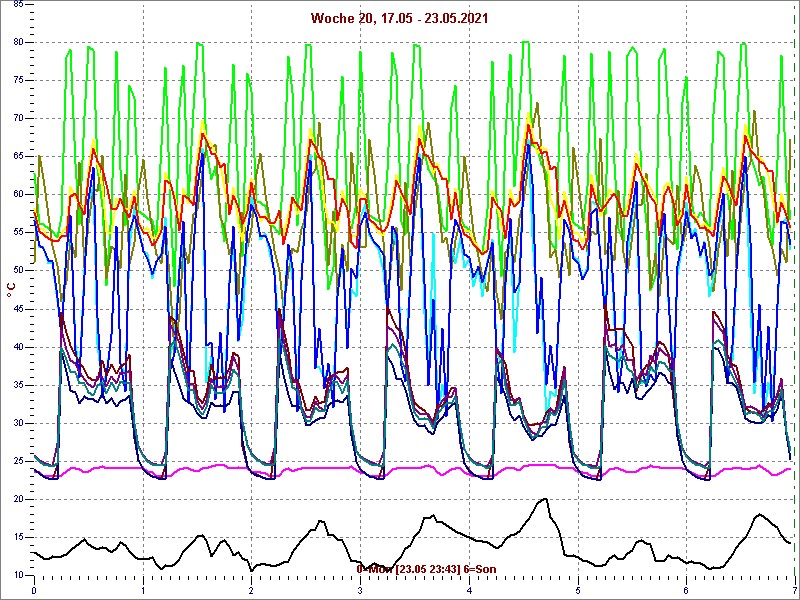This screenshot has height=600, width=800.
Task: Click the y-axis tick label 15
Action: 18,538
